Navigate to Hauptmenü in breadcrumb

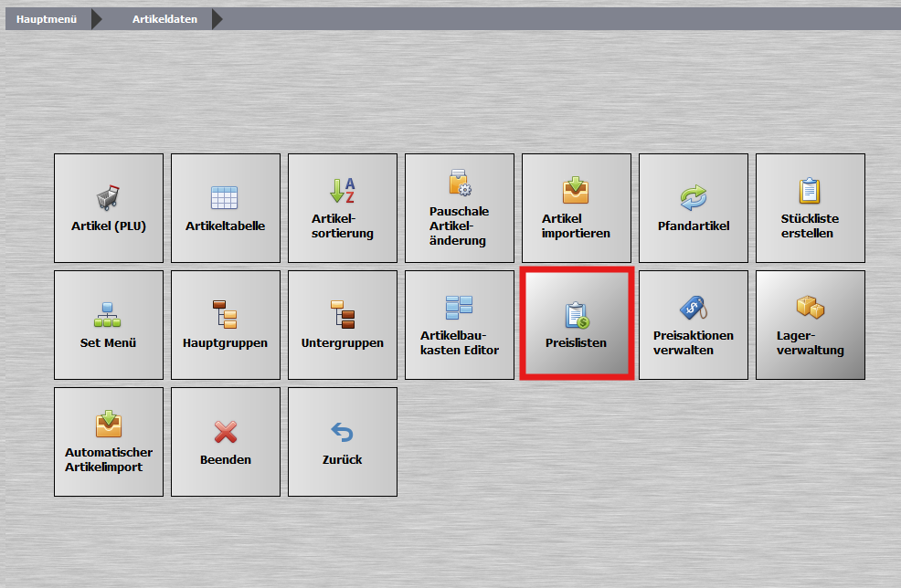coord(47,19)
